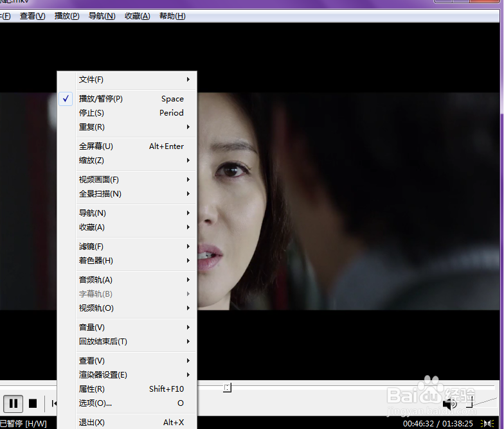The height and width of the screenshot is (429, 504).
Task: Select 属性(R) Shift+F10 entry
Action: point(127,389)
